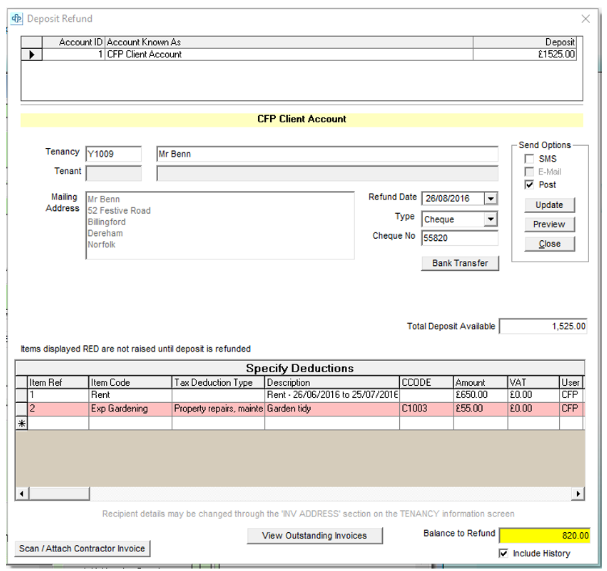The width and height of the screenshot is (607, 571).
Task: Select the row selector for Exp Gardening row
Action: [22, 409]
